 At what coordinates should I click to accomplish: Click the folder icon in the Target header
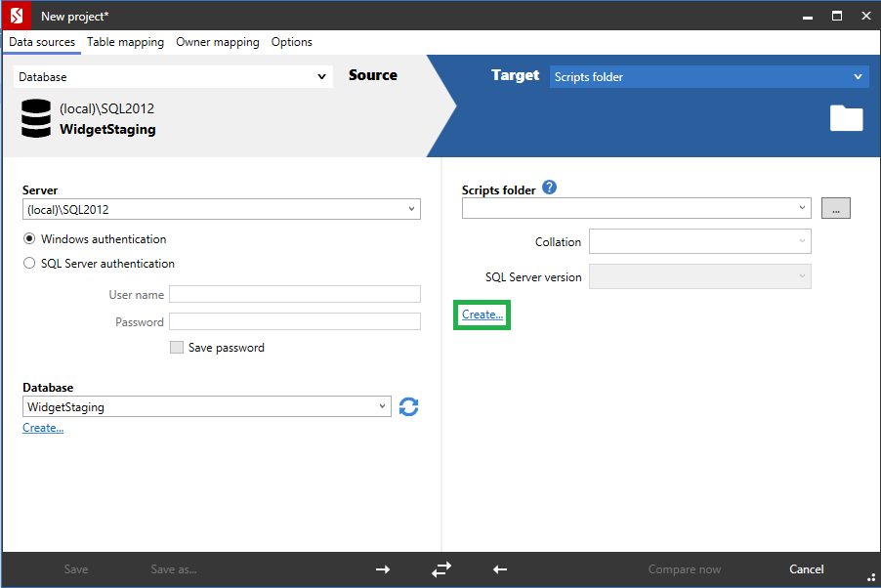[846, 118]
